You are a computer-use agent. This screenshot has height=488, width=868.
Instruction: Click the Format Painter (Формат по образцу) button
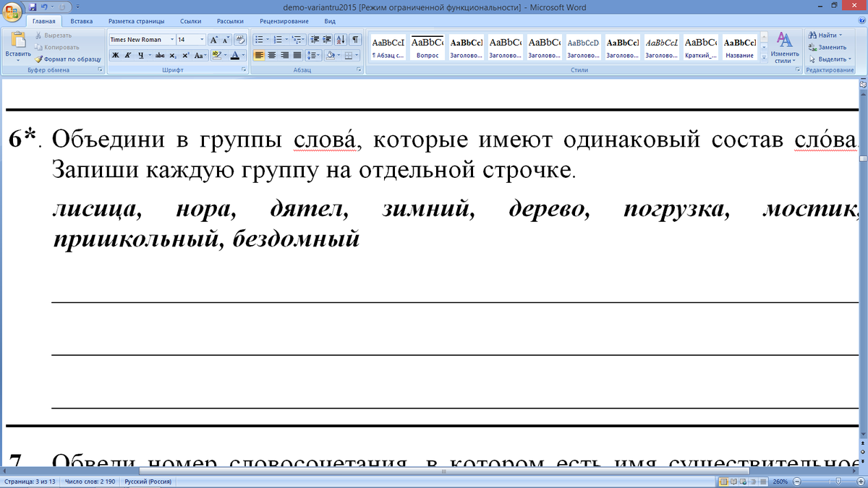67,59
